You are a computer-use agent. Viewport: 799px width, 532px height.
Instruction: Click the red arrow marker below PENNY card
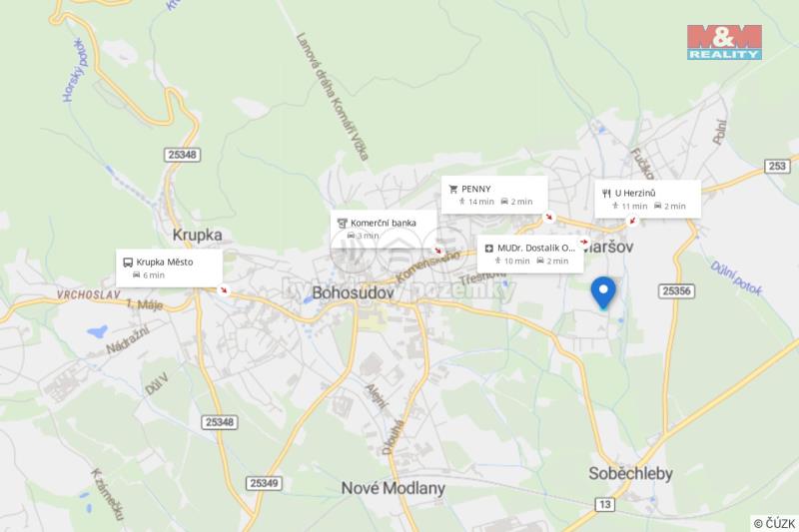[x=548, y=218]
